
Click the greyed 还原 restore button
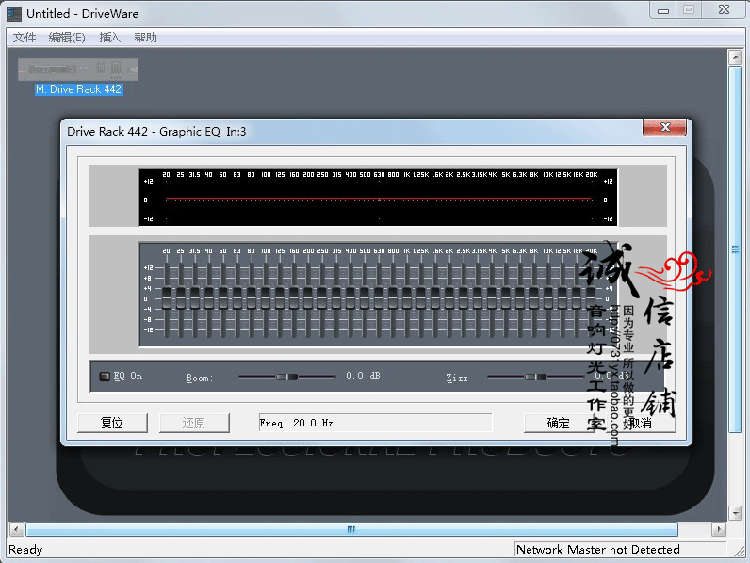(x=194, y=423)
